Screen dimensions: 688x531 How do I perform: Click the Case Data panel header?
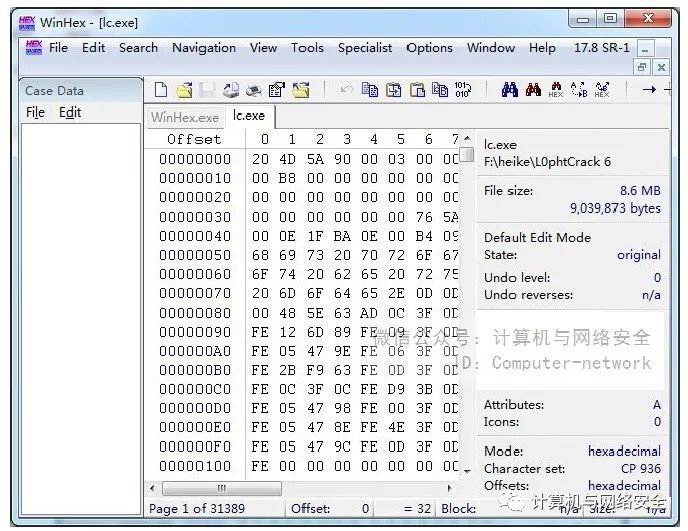(81, 91)
